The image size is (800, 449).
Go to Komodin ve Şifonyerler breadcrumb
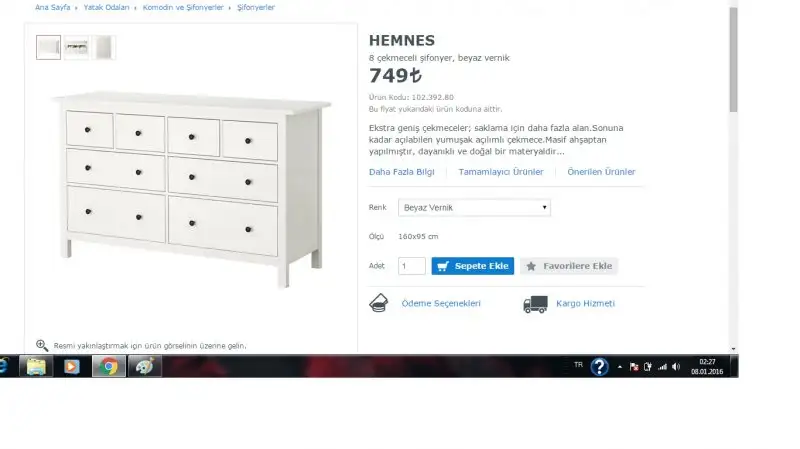tap(183, 7)
